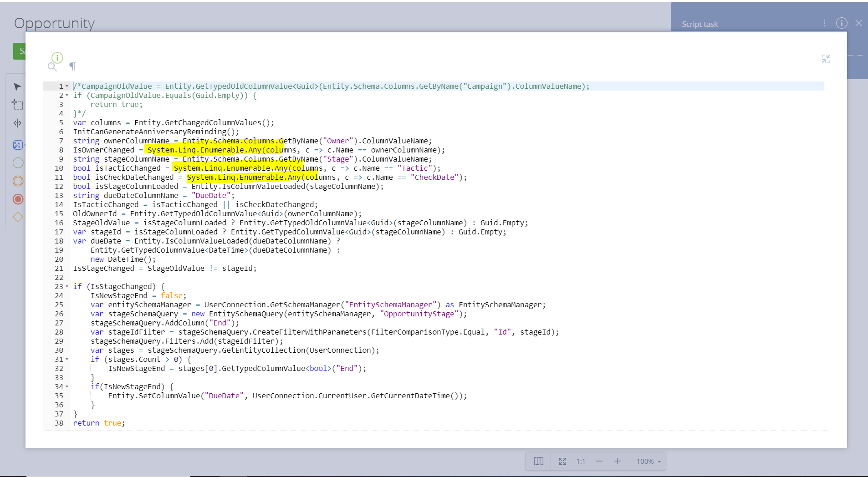Open search in the code editor

[51, 66]
